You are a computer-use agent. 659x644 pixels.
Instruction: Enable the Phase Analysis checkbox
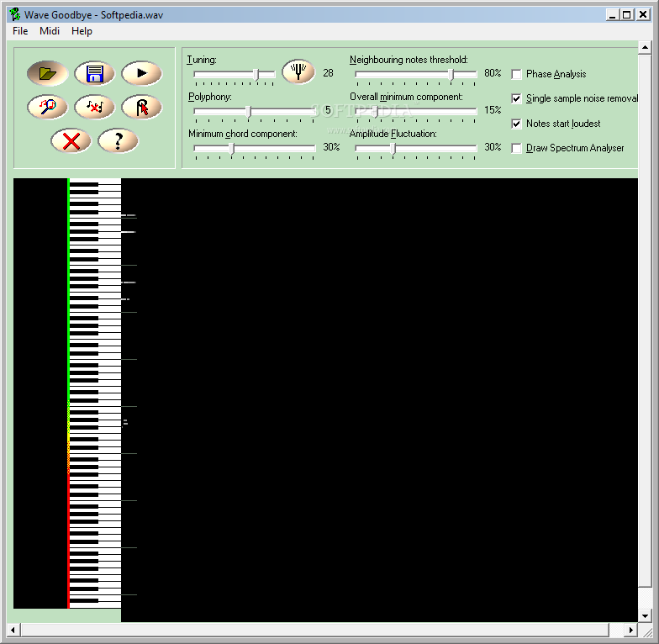tap(516, 74)
